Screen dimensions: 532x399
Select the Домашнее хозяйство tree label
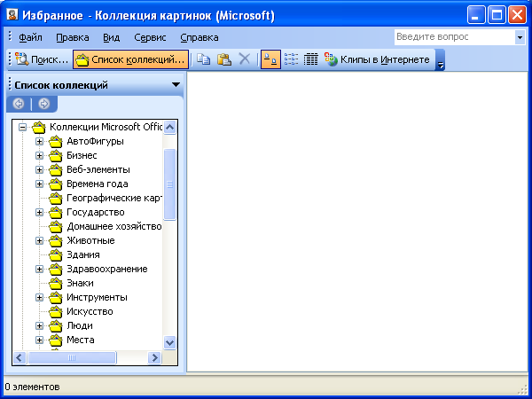click(114, 226)
